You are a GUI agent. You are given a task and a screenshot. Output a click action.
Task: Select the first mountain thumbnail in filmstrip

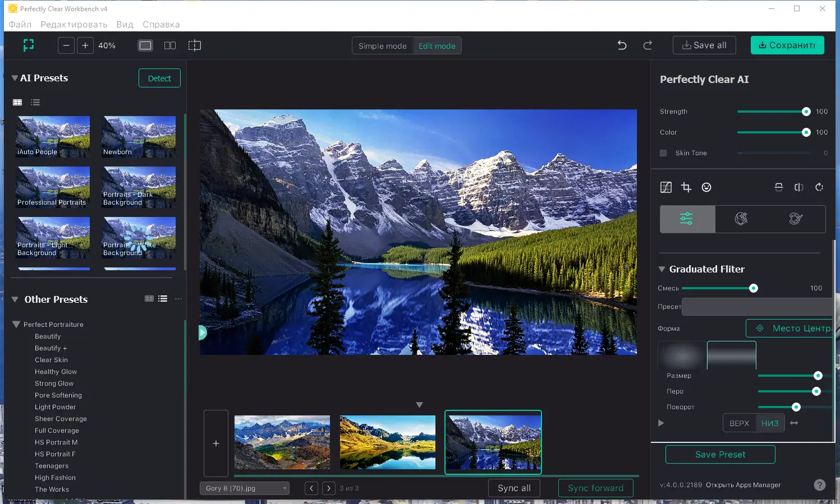coord(282,442)
